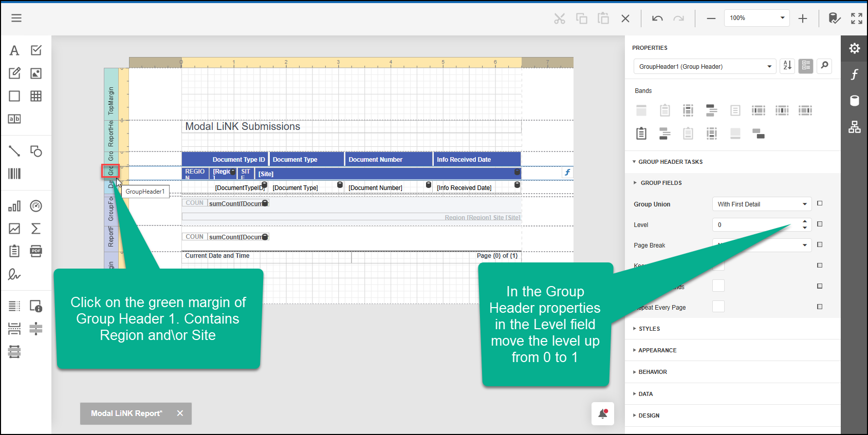Viewport: 868px width, 435px height.
Task: Select the PDF Content tool
Action: coord(36,251)
